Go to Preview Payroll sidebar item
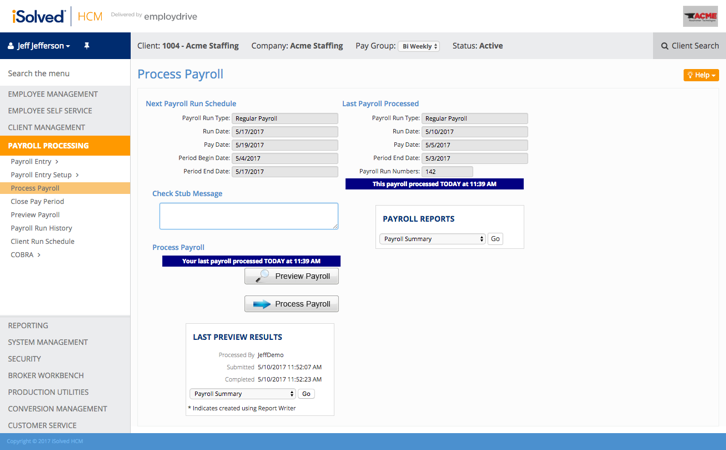 (35, 215)
